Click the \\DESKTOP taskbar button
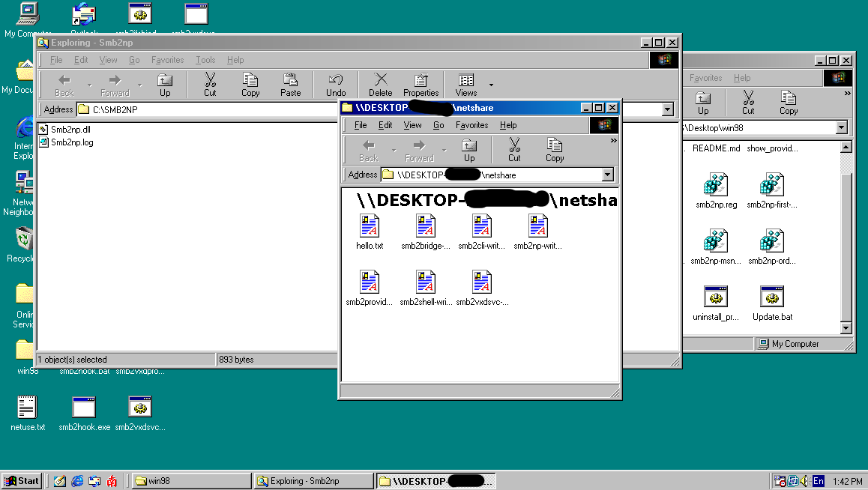This screenshot has width=868, height=490. tap(435, 481)
